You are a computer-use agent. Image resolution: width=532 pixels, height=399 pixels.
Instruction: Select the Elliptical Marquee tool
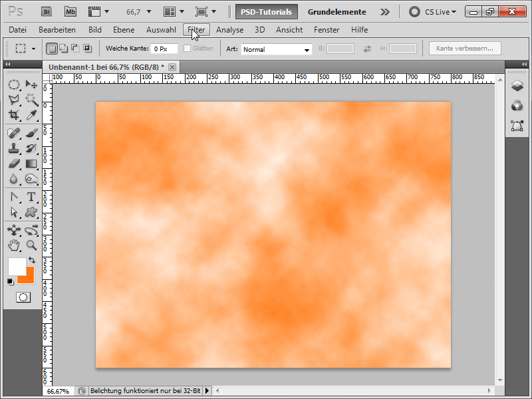[14, 84]
